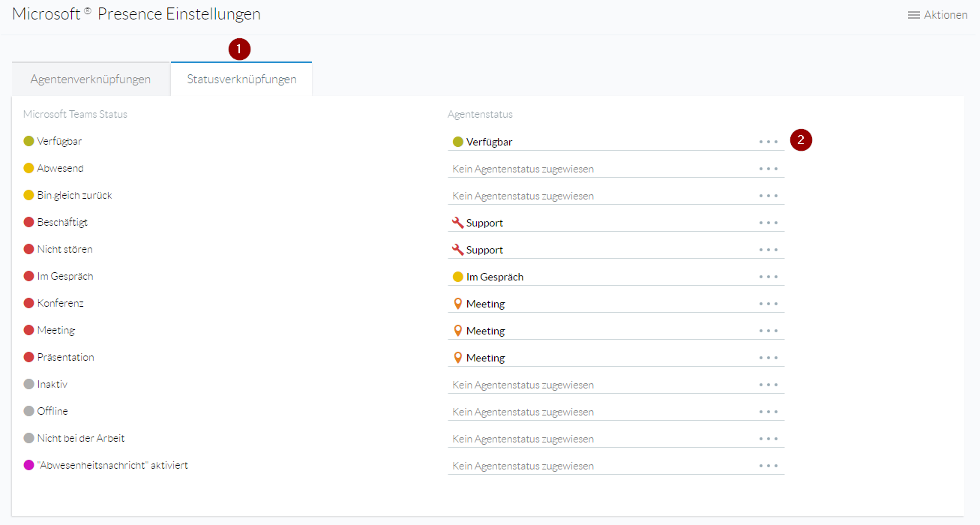Click empty agent status field for Abwesend
980x525 pixels.
coord(616,169)
